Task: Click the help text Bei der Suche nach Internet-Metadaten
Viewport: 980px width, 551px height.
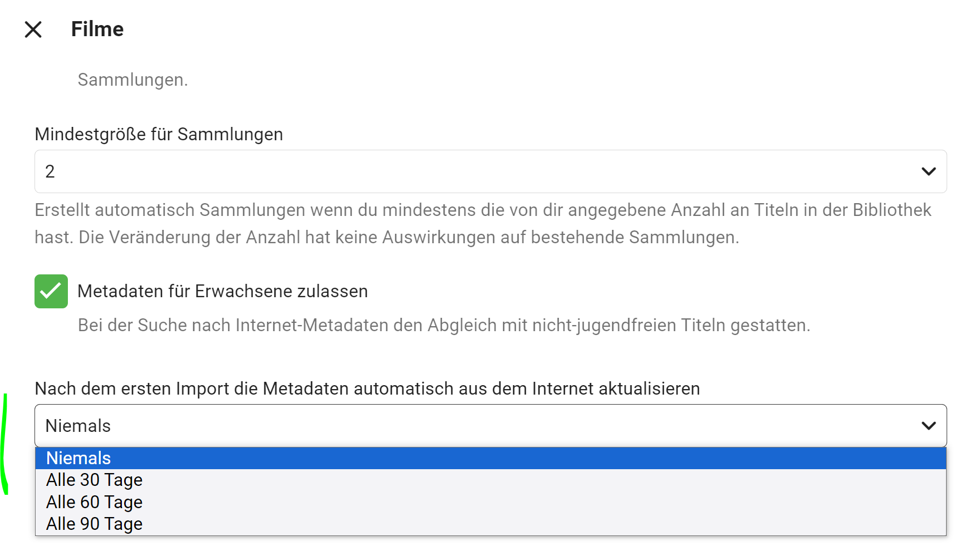Action: (444, 325)
